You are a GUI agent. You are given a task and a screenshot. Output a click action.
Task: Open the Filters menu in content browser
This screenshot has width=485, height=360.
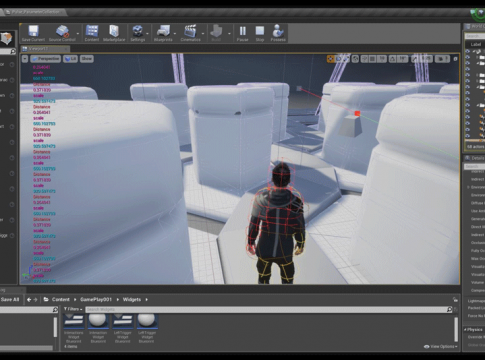[73, 309]
